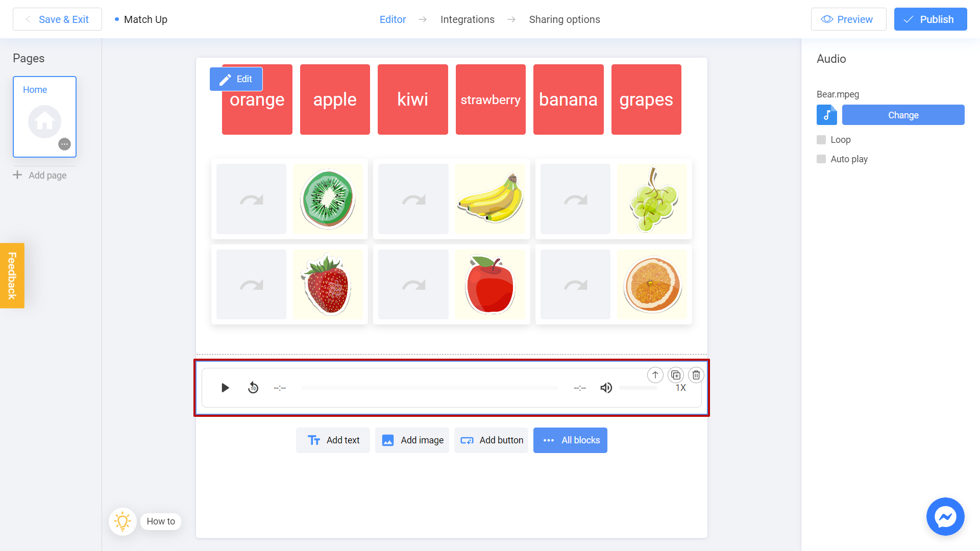Click the Integrations step in workflow
This screenshot has height=551, width=980.
[x=468, y=19]
